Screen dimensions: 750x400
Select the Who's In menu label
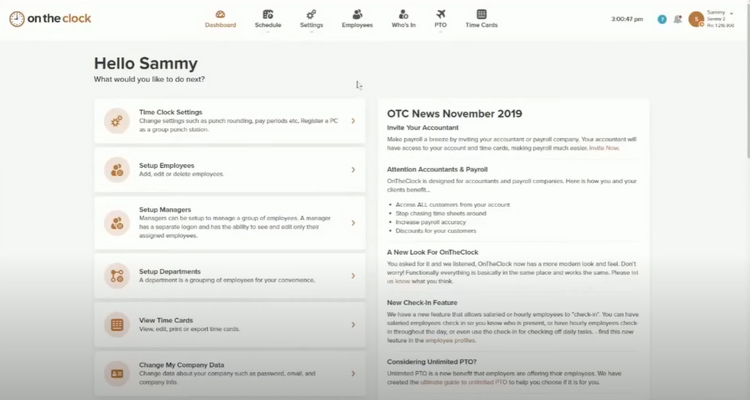(x=404, y=25)
